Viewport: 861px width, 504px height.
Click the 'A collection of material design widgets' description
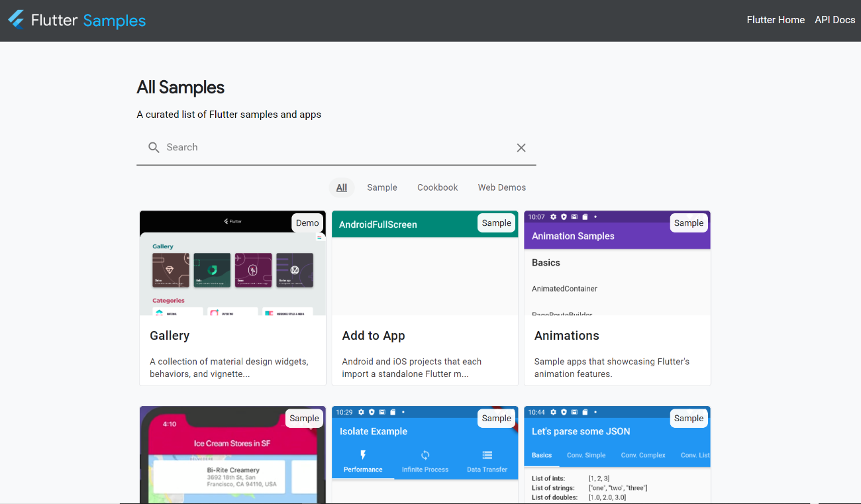click(x=229, y=368)
